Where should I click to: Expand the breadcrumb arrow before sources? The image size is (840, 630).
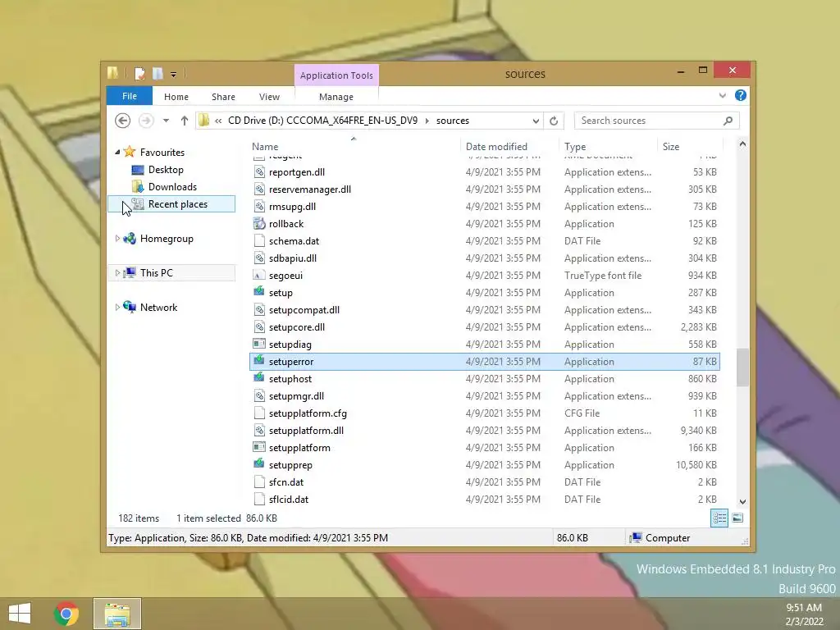(x=427, y=121)
